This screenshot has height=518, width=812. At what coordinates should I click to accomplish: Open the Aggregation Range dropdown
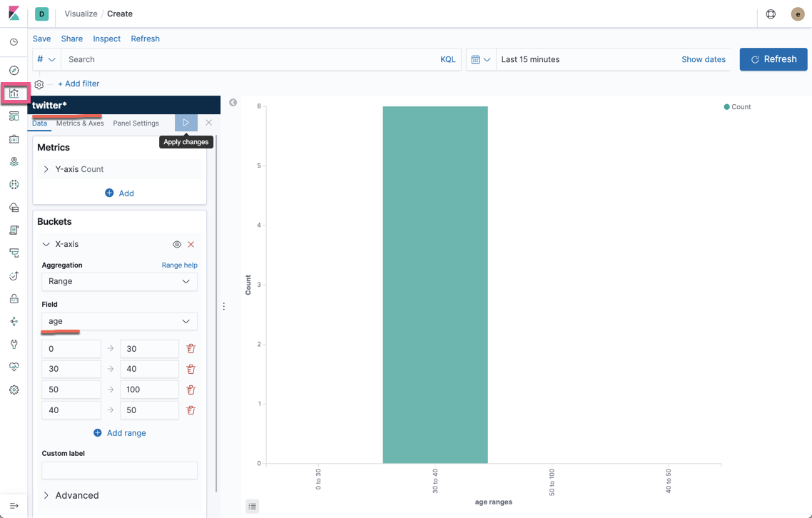(120, 281)
